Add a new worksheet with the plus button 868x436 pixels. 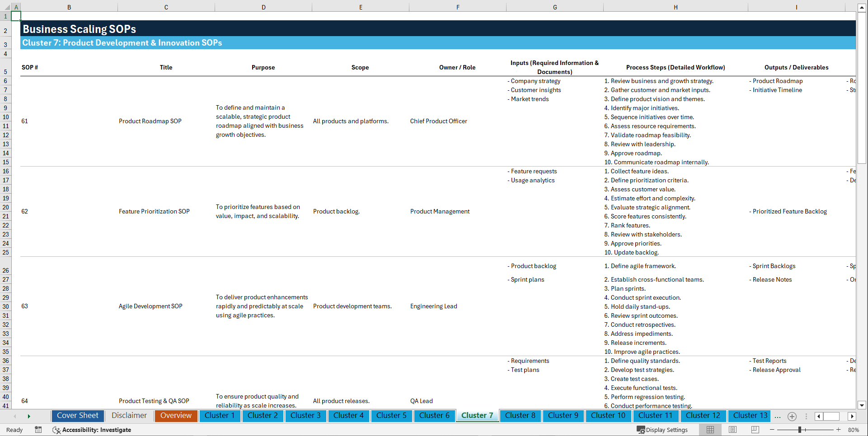pos(792,416)
